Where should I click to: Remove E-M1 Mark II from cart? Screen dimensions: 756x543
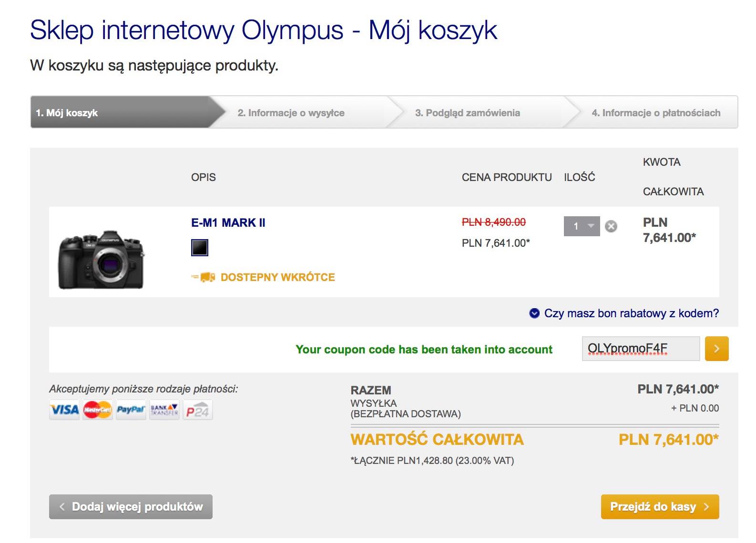tap(611, 226)
